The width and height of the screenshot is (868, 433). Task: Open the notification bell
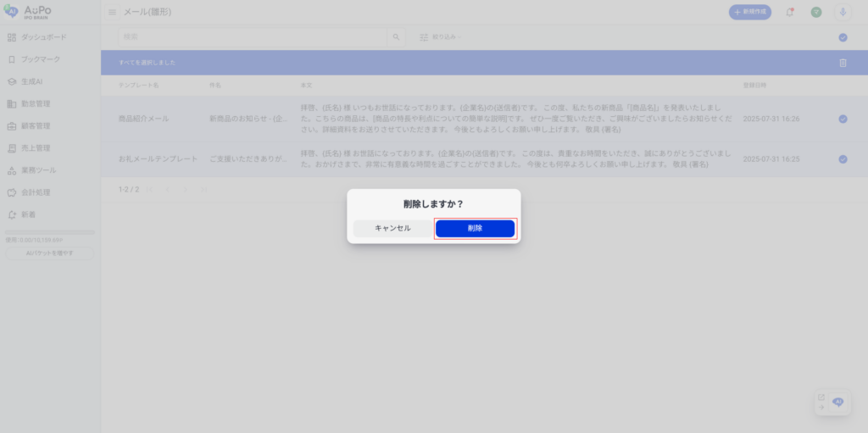tap(790, 12)
